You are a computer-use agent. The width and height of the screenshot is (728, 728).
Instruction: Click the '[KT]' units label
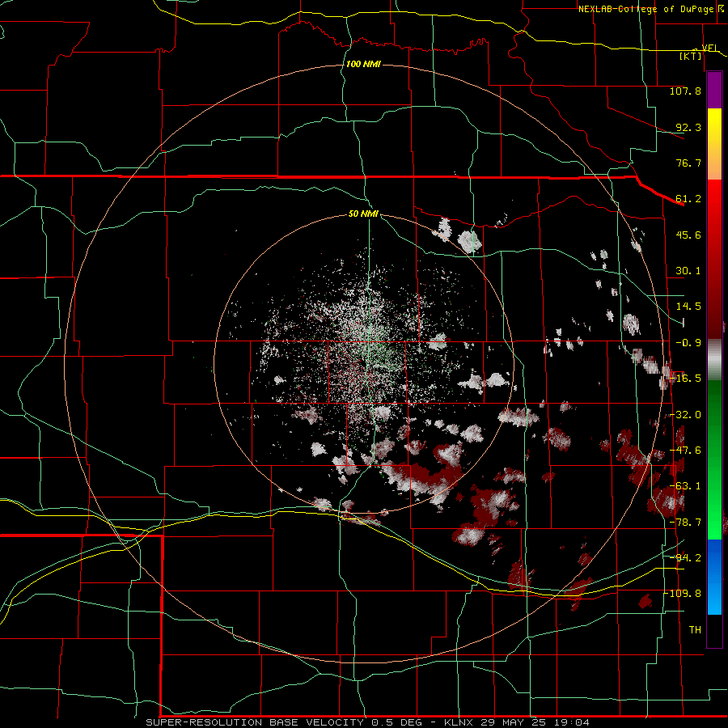[x=691, y=56]
